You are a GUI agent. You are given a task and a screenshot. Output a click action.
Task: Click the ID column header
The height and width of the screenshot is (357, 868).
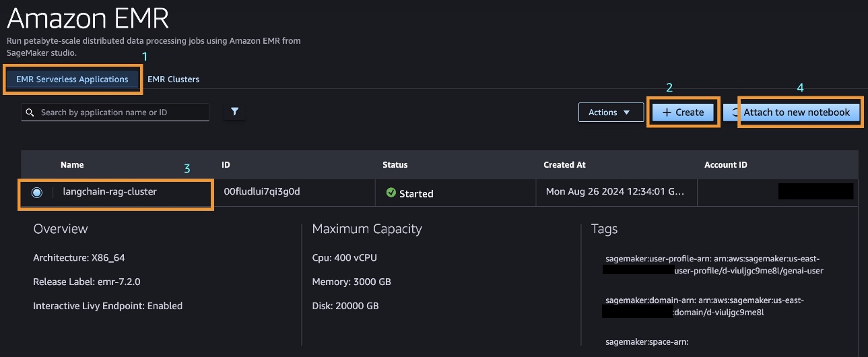pos(226,165)
